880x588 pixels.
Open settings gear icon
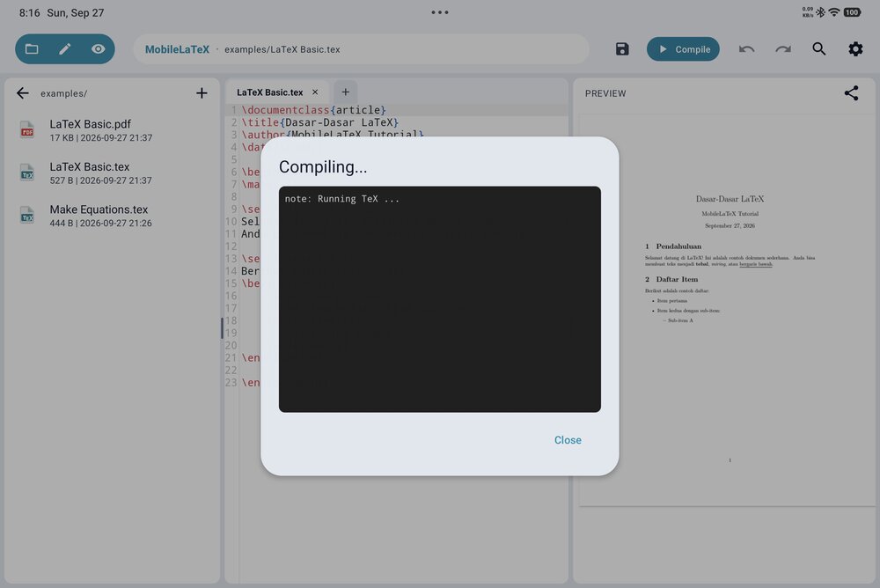pyautogui.click(x=855, y=49)
